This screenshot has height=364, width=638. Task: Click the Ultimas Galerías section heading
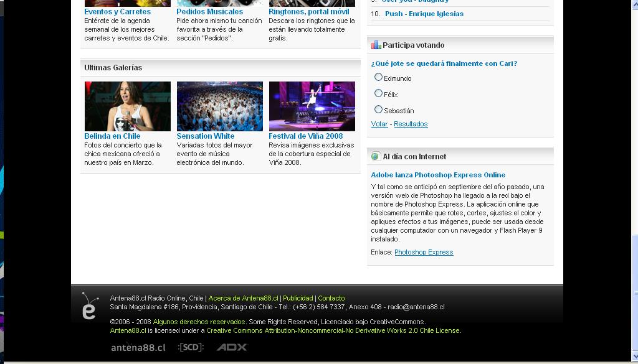coord(113,68)
